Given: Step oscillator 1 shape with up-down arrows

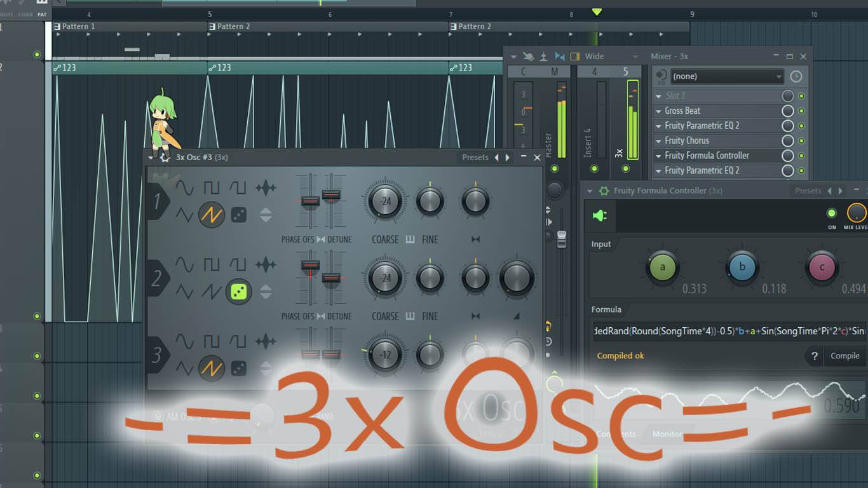Looking at the screenshot, I should click(x=266, y=215).
